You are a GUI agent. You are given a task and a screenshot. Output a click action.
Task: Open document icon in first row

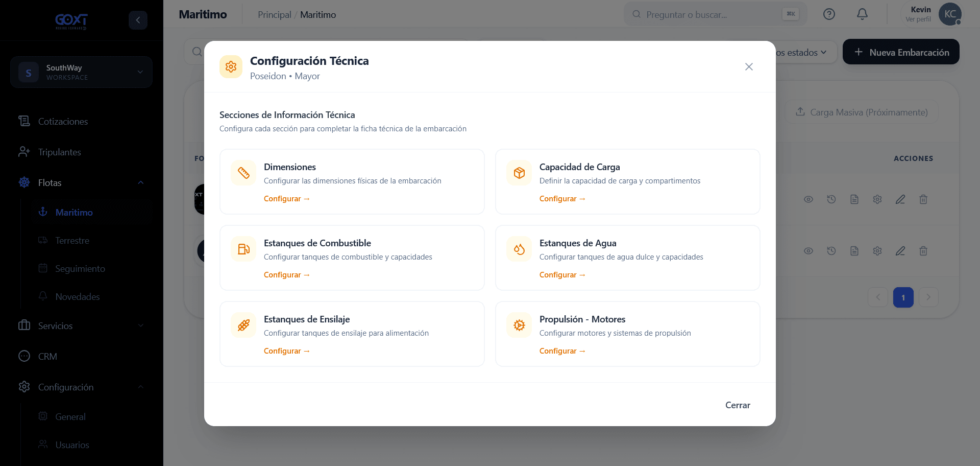tap(854, 199)
